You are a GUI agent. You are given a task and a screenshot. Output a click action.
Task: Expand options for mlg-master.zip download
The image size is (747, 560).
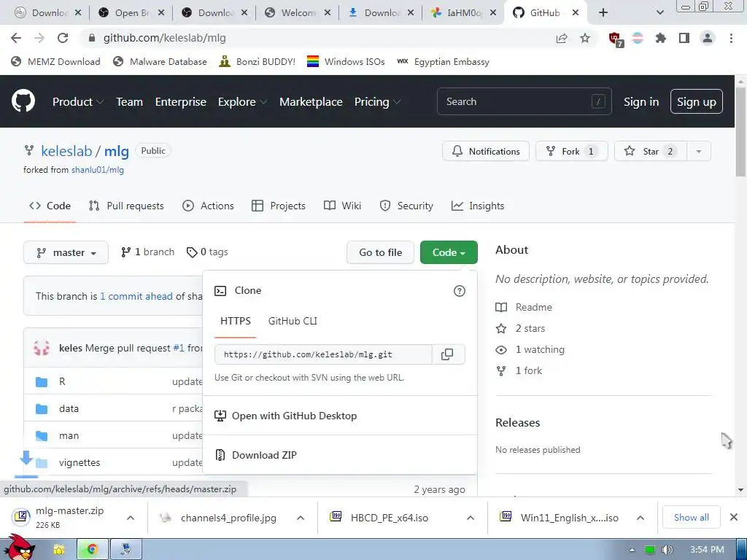tap(130, 518)
